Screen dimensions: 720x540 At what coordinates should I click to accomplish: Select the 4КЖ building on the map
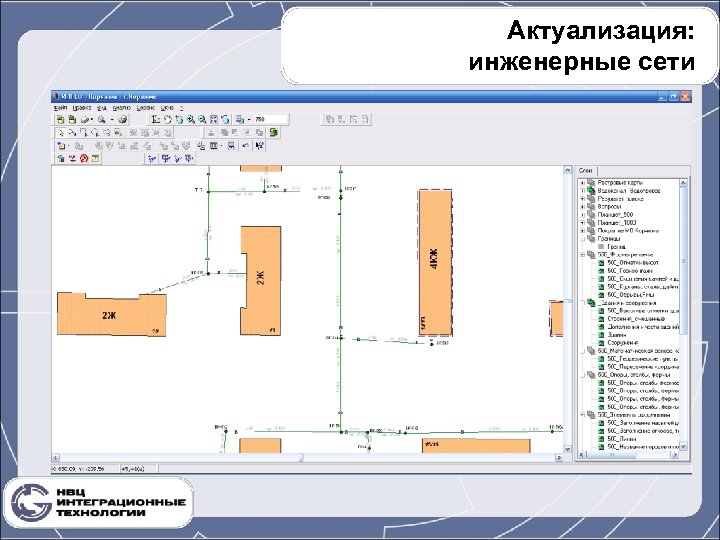pyautogui.click(x=435, y=263)
